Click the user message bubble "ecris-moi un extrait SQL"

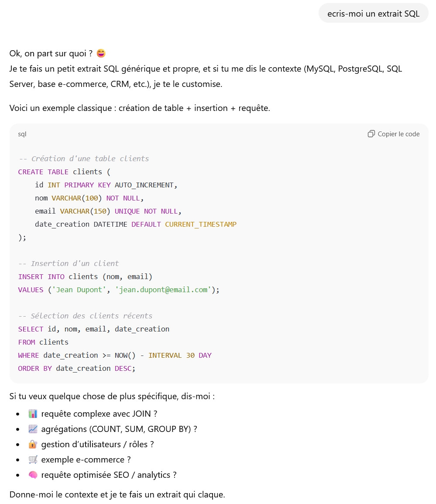[373, 14]
